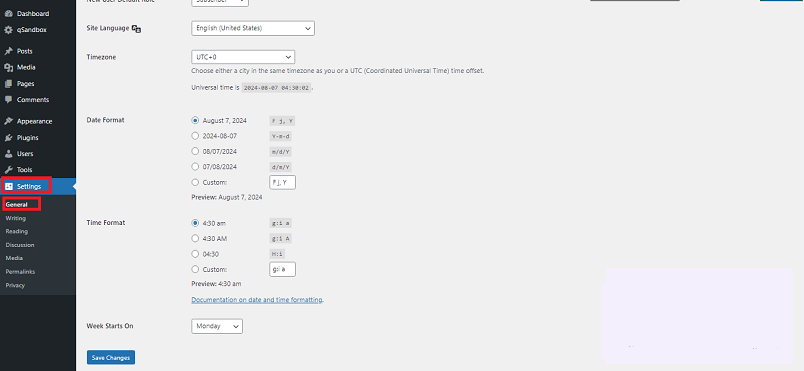This screenshot has width=804, height=371.
Task: Click the Plugins plug icon
Action: [8, 138]
